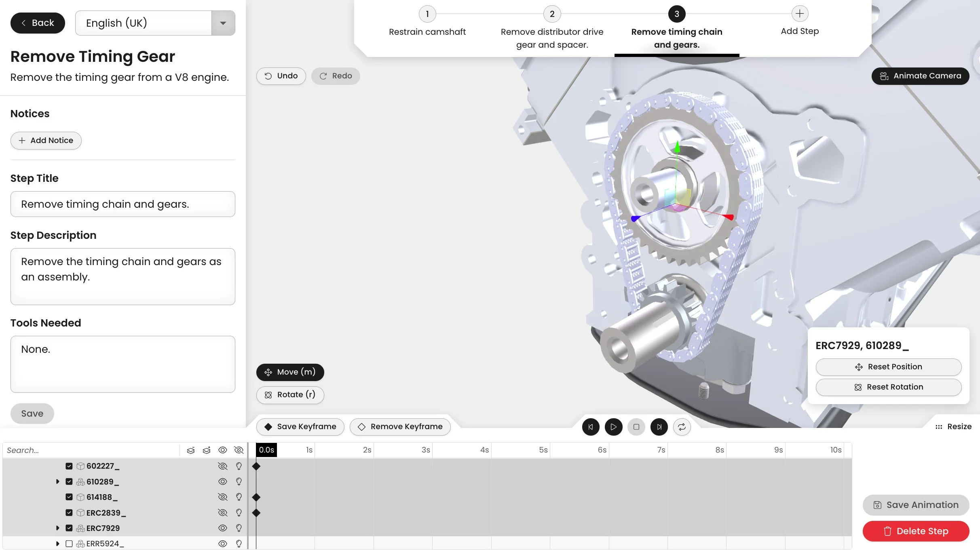Click the show all parts eye icon
Screen dimensions: 980x552
[x=222, y=450]
